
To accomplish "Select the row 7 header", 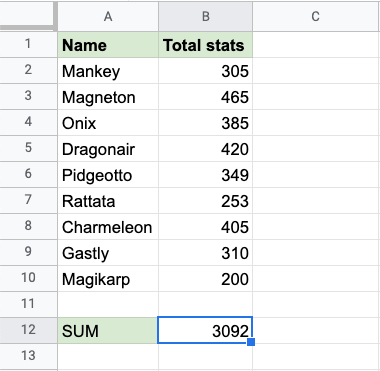I will coord(28,201).
